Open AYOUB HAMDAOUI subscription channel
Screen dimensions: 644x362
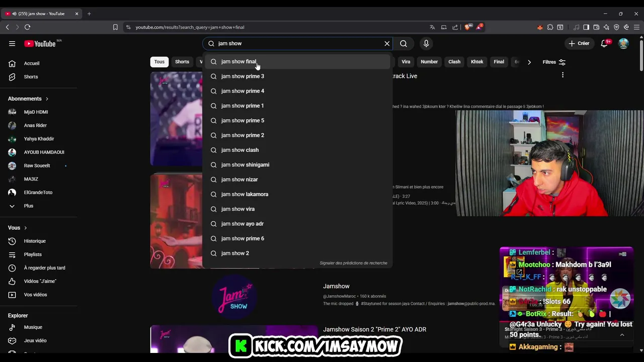[x=39, y=152]
